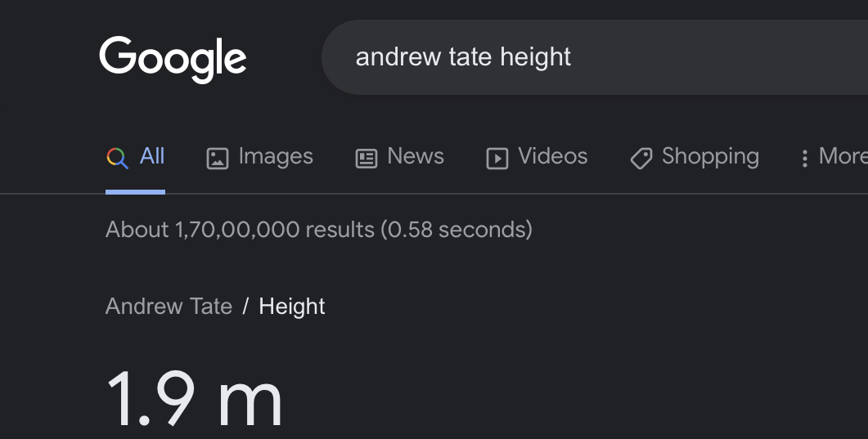Expand the More search options menu
Viewport: 868px width, 439px height.
[x=843, y=156]
